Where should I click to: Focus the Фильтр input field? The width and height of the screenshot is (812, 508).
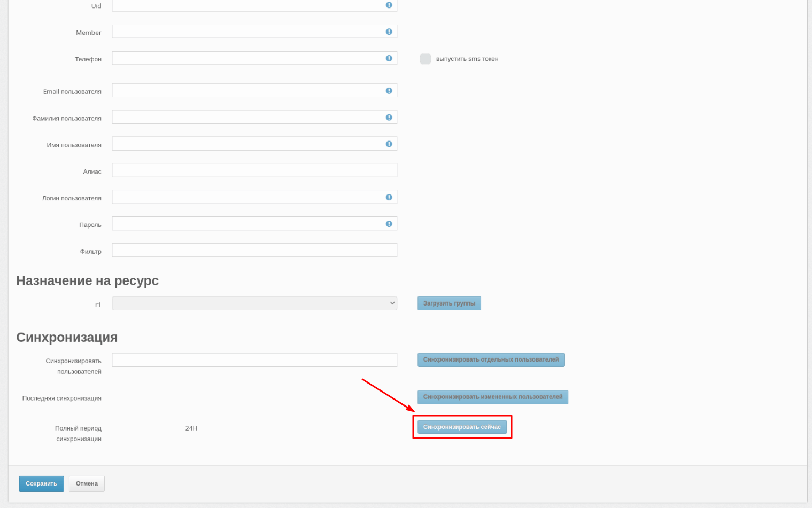click(x=254, y=250)
